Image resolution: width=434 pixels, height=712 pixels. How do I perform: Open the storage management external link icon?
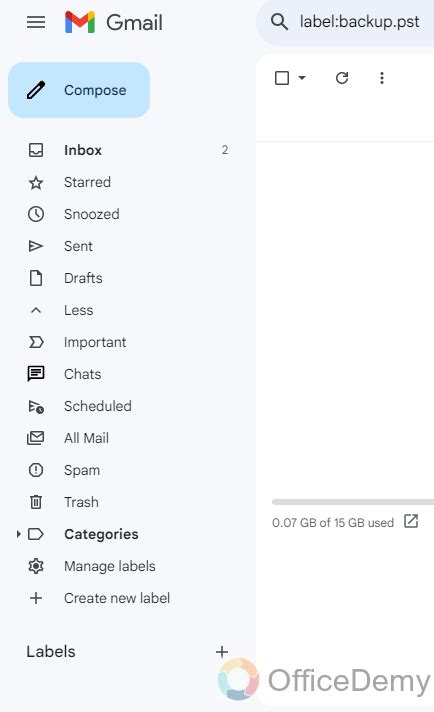pyautogui.click(x=411, y=521)
